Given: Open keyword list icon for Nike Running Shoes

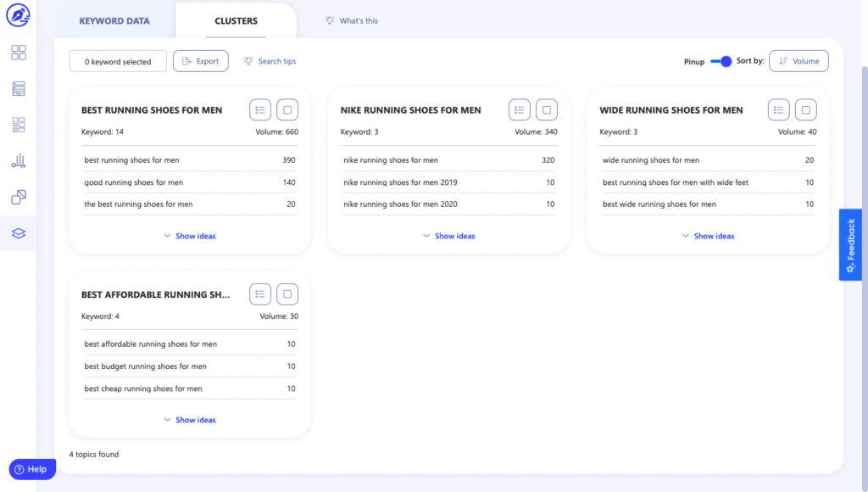Looking at the screenshot, I should pyautogui.click(x=520, y=109).
